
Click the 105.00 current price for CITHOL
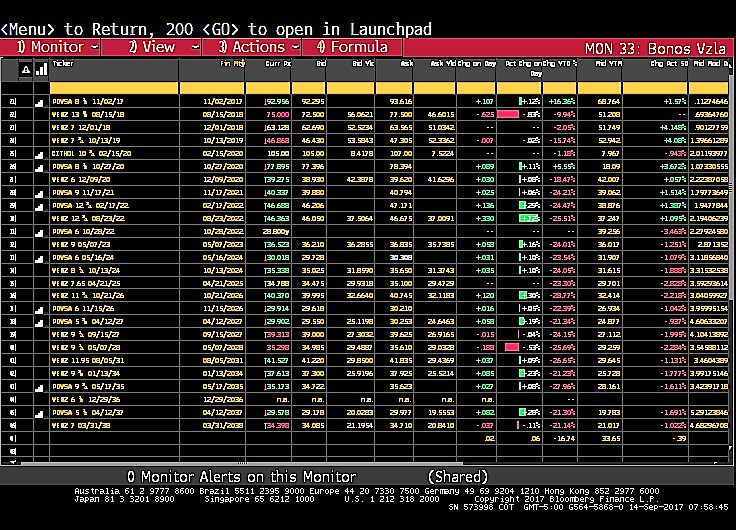(x=278, y=154)
